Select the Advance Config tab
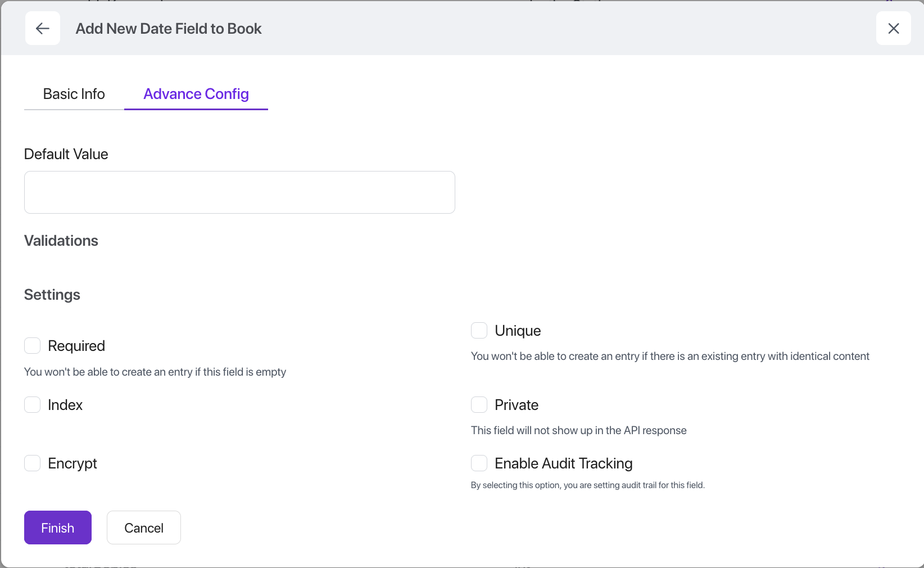Screen dimensions: 924x568 coord(196,94)
